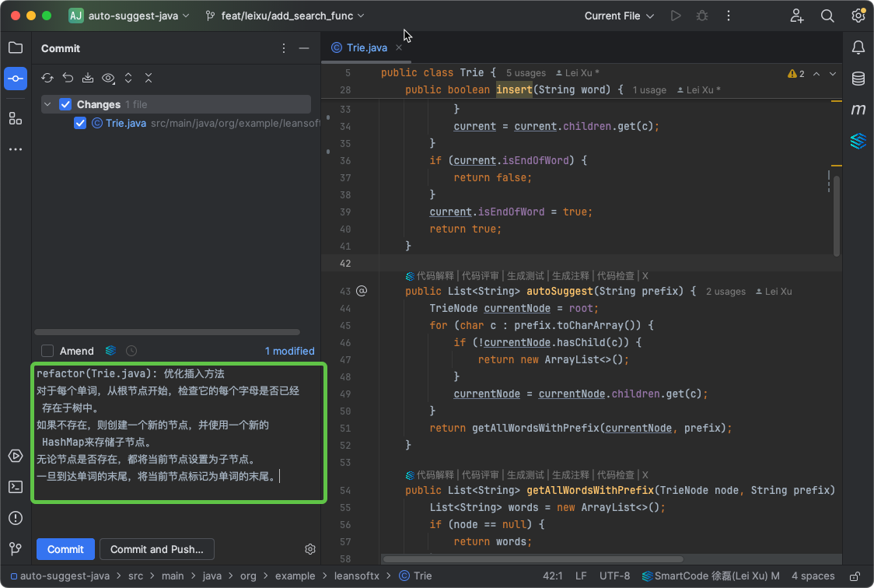This screenshot has height=588, width=874.
Task: Open the 1 modified link
Action: pos(289,351)
